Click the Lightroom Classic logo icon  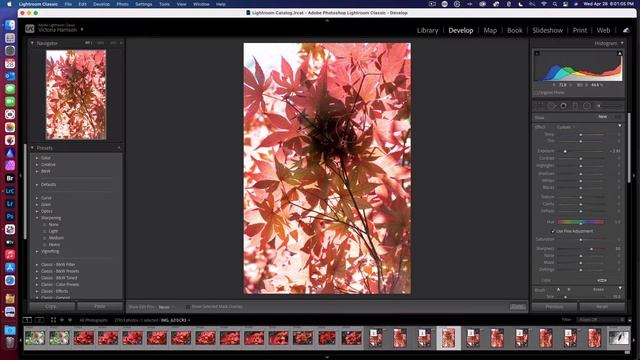(x=29, y=29)
